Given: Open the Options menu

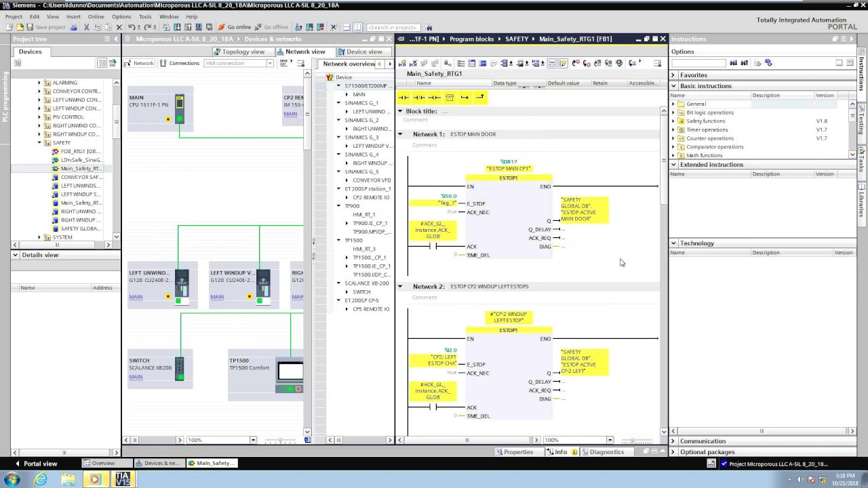Looking at the screenshot, I should coord(121,16).
